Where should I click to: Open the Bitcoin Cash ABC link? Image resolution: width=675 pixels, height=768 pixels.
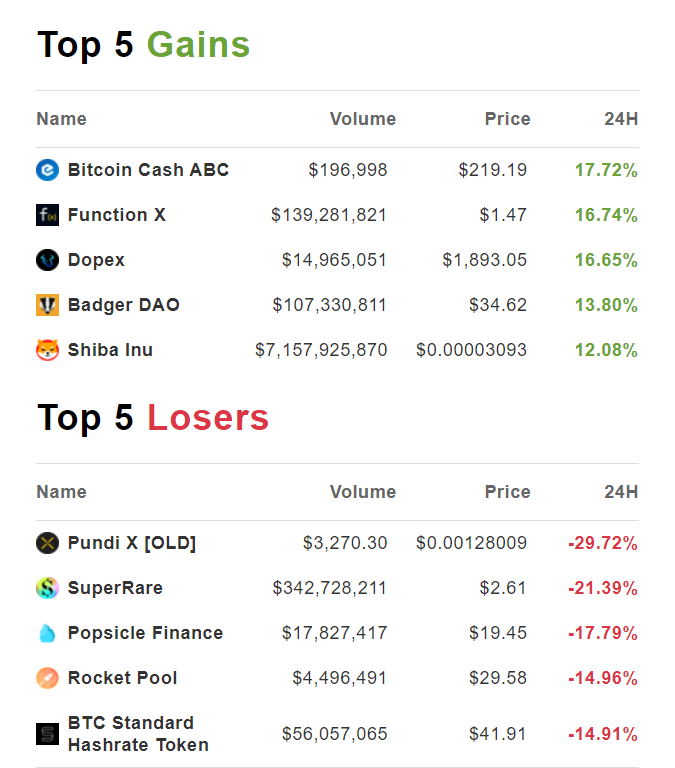click(x=148, y=170)
